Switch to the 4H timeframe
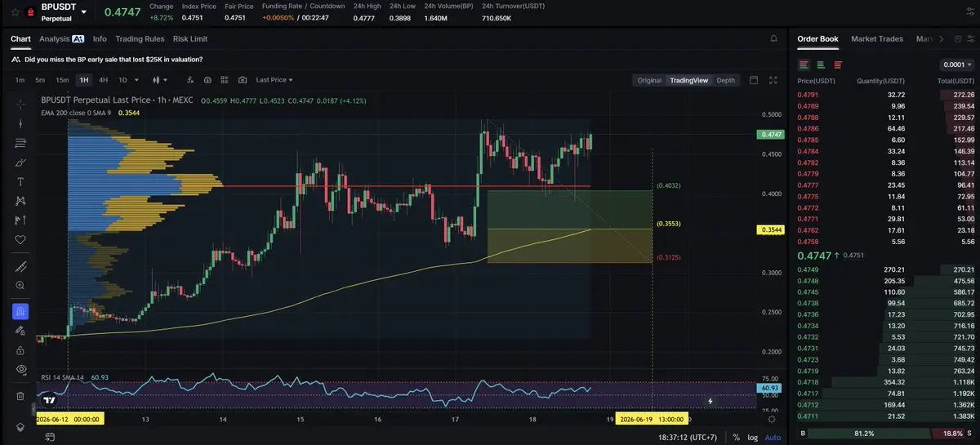 click(104, 80)
